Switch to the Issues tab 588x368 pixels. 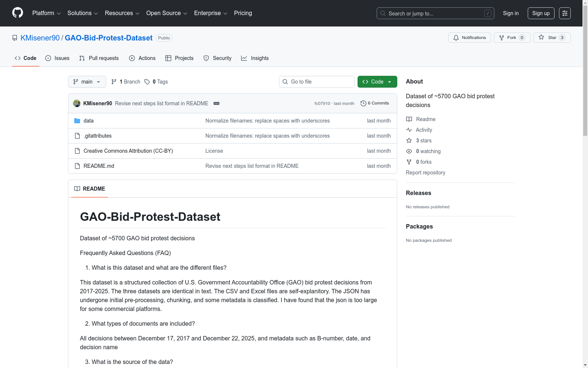57,58
